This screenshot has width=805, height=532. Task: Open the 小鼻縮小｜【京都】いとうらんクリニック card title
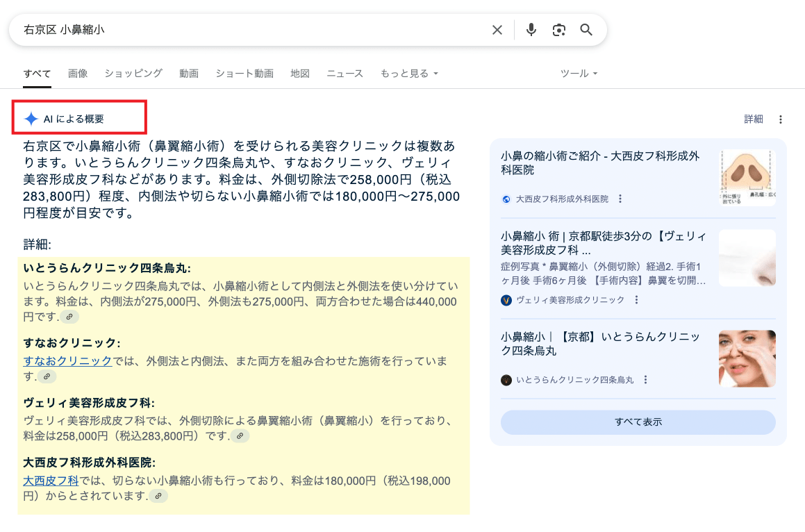point(601,344)
